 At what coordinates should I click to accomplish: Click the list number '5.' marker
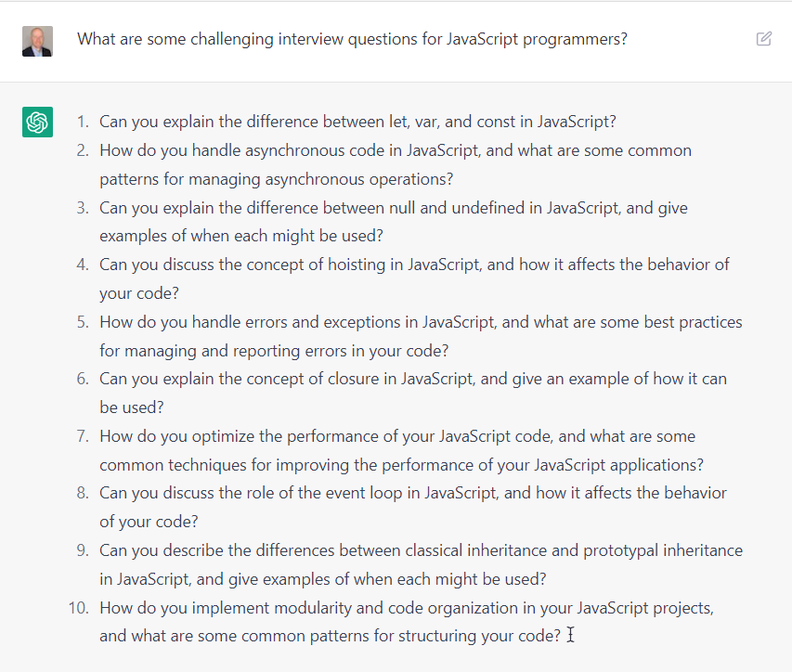click(83, 322)
